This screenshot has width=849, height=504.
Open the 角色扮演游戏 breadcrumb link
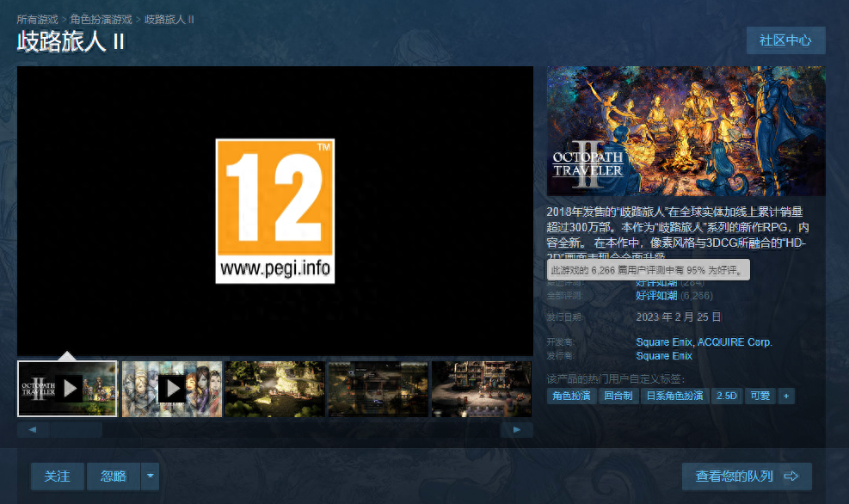(x=102, y=20)
